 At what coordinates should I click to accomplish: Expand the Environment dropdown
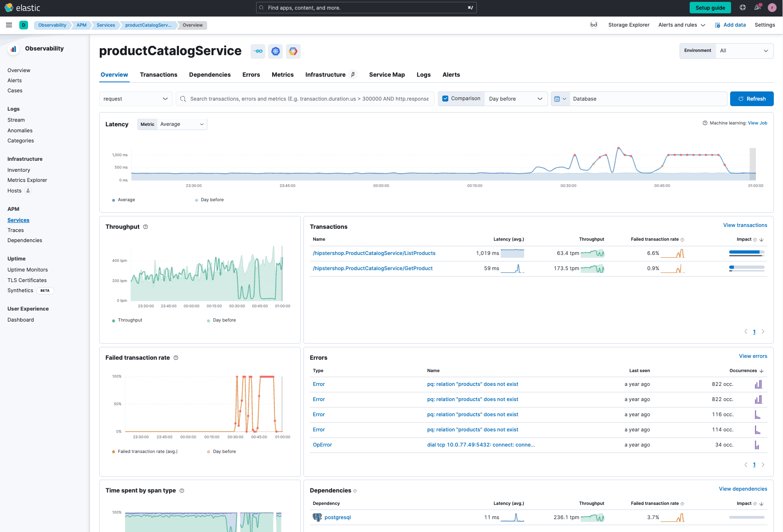tap(744, 51)
